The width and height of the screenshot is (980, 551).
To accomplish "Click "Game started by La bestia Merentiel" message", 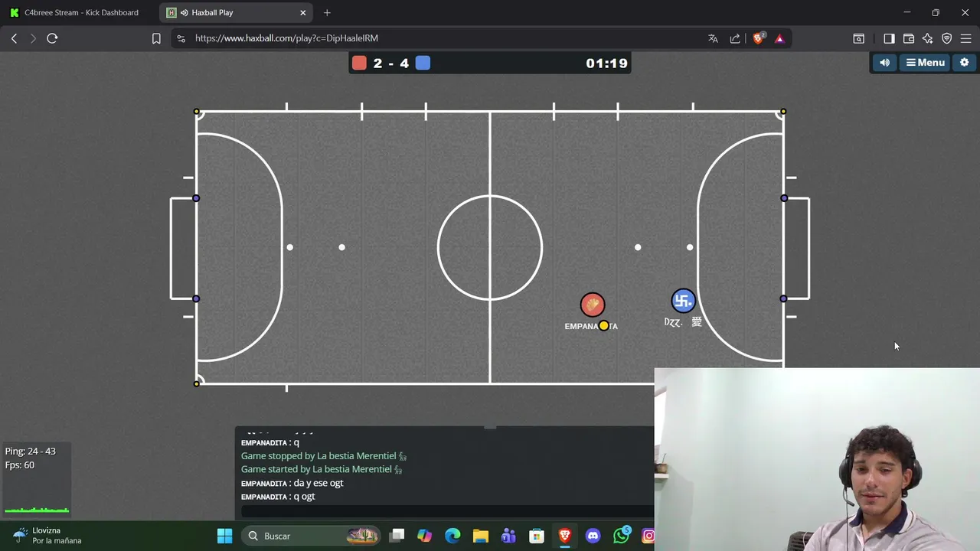I will click(x=321, y=469).
